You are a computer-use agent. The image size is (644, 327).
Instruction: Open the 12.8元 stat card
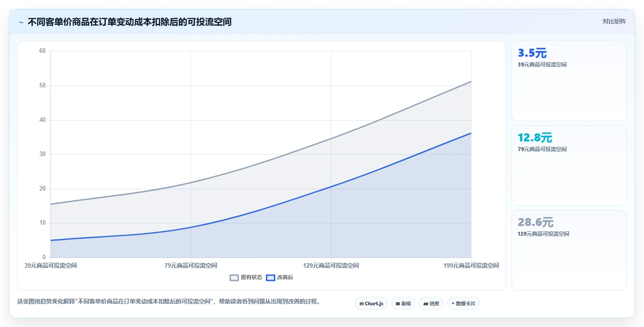pyautogui.click(x=569, y=166)
